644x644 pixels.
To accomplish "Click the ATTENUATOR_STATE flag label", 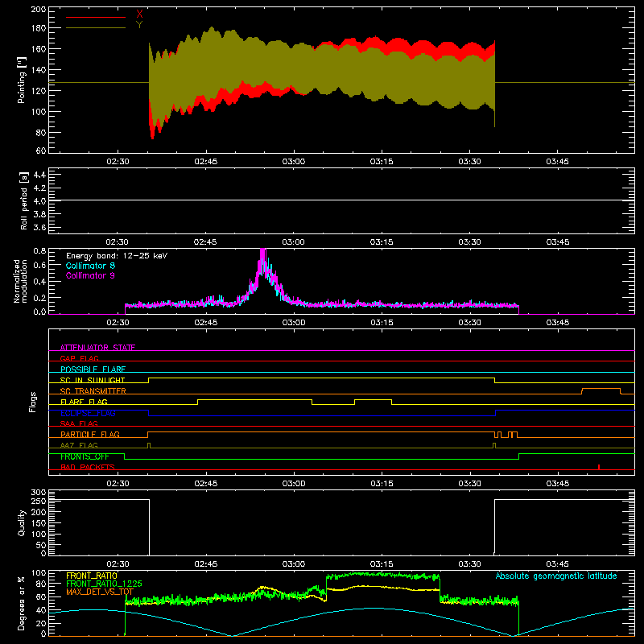I will click(97, 348).
